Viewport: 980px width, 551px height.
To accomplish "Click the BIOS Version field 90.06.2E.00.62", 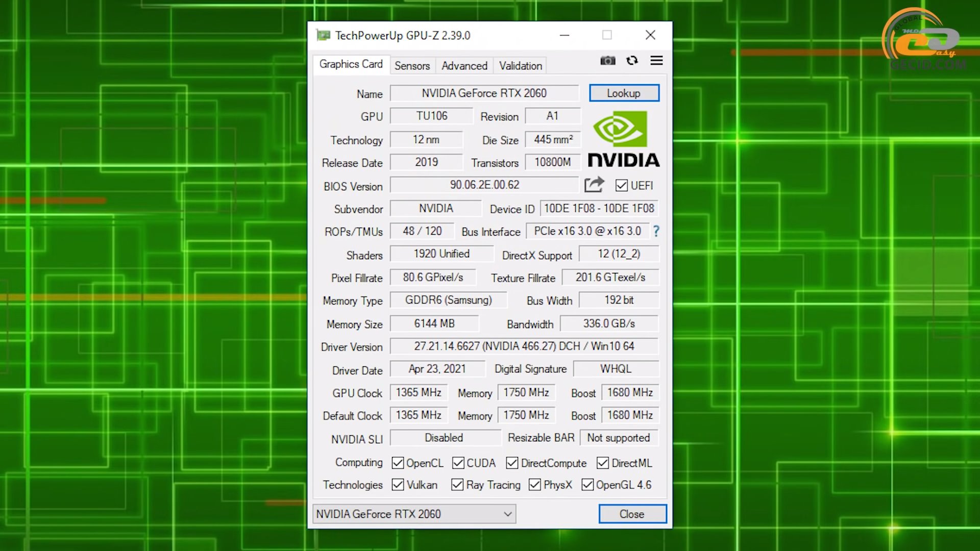I will click(484, 185).
